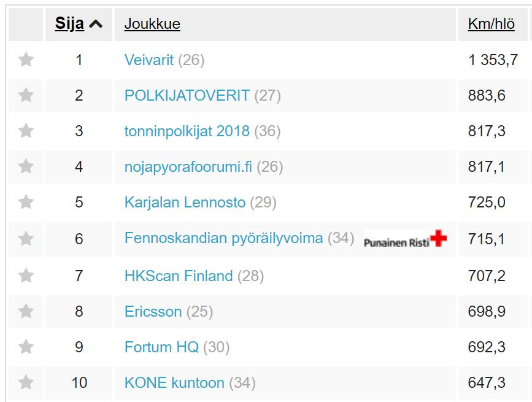Toggle star for nojapyorafoorumi.fi
The height and width of the screenshot is (402, 532).
(26, 166)
